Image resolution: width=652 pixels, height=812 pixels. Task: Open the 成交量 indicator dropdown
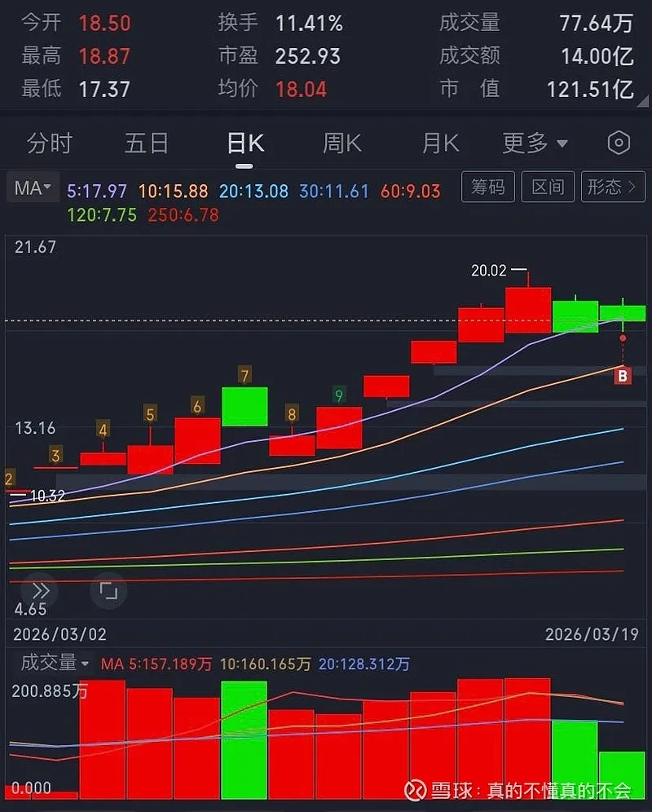point(55,663)
